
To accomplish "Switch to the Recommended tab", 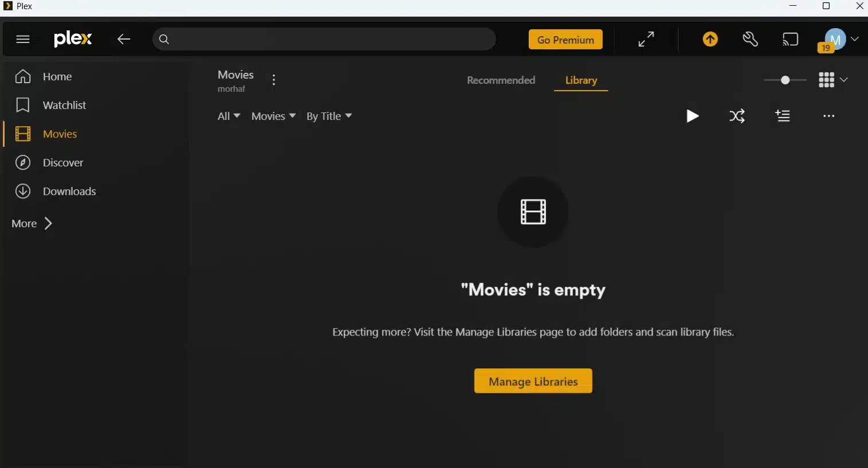I will pos(501,80).
